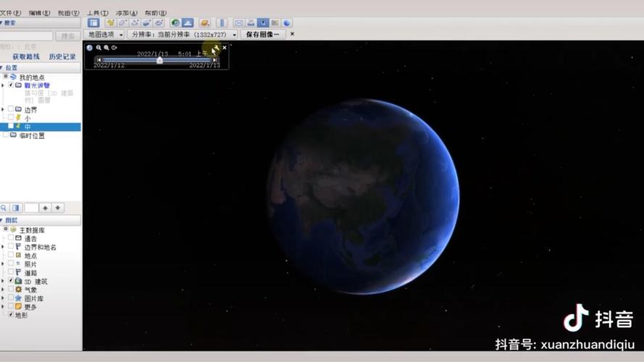This screenshot has width=644, height=362.
Task: Enable the 通告 layer checkbox
Action: coord(11,238)
